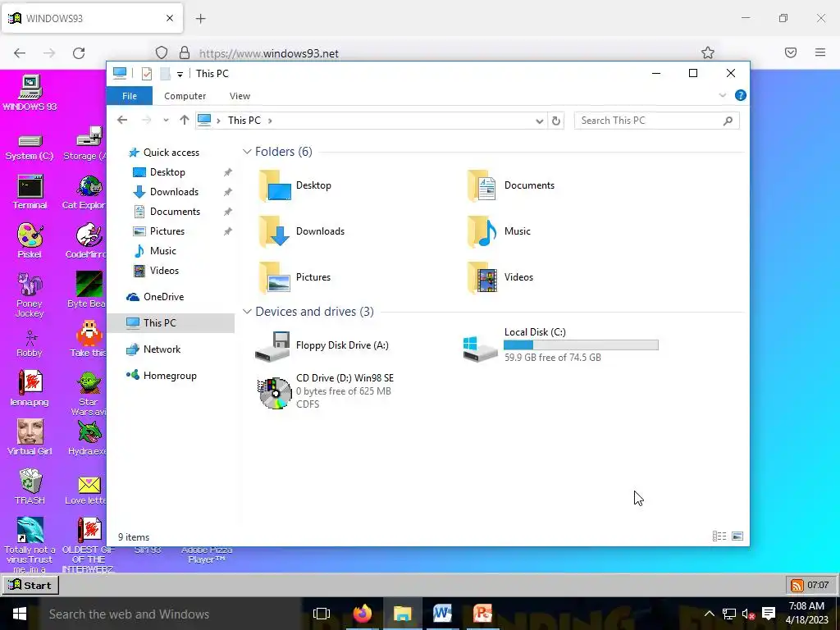Click the New folder quick access icon
Screen dimensions: 840x630
(166, 74)
